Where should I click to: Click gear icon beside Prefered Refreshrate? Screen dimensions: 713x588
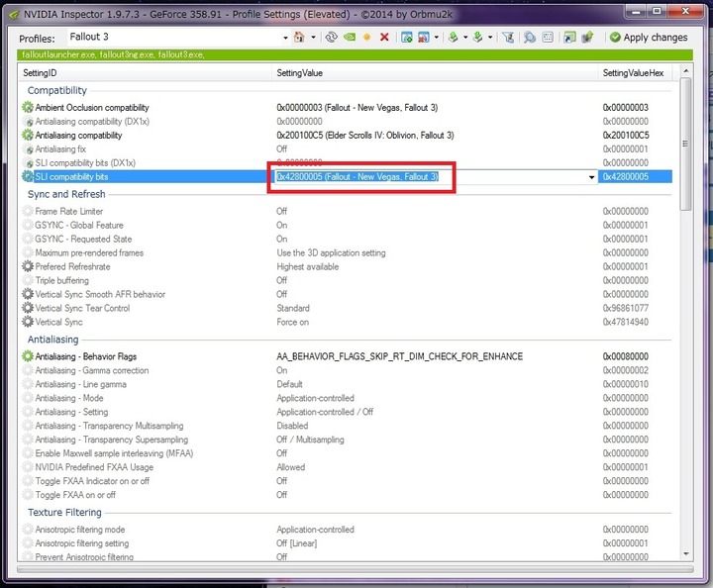click(x=28, y=266)
